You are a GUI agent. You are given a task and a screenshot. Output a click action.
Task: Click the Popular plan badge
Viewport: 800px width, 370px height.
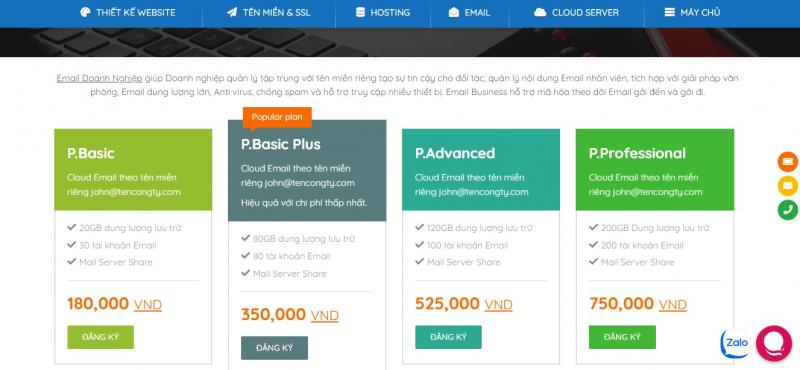coord(277,117)
